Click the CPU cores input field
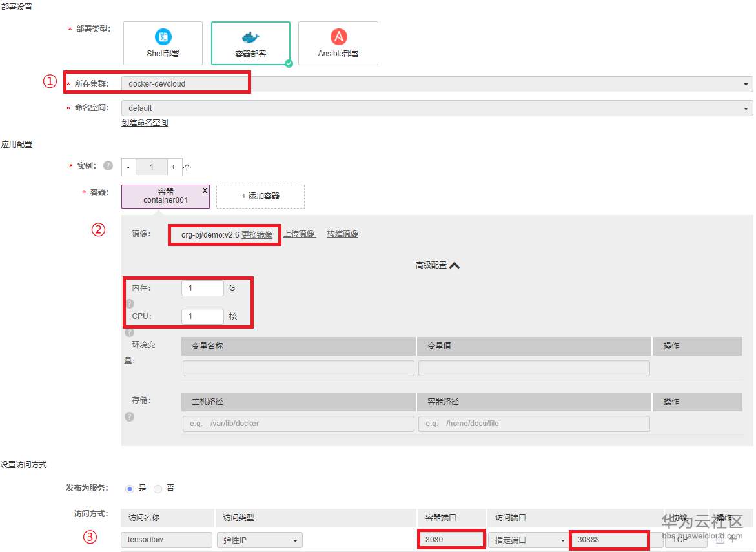756x552 pixels. pos(203,316)
